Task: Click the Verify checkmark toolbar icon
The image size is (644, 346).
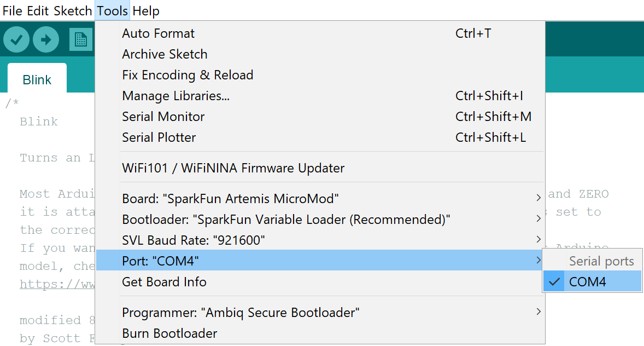Action: (x=16, y=39)
